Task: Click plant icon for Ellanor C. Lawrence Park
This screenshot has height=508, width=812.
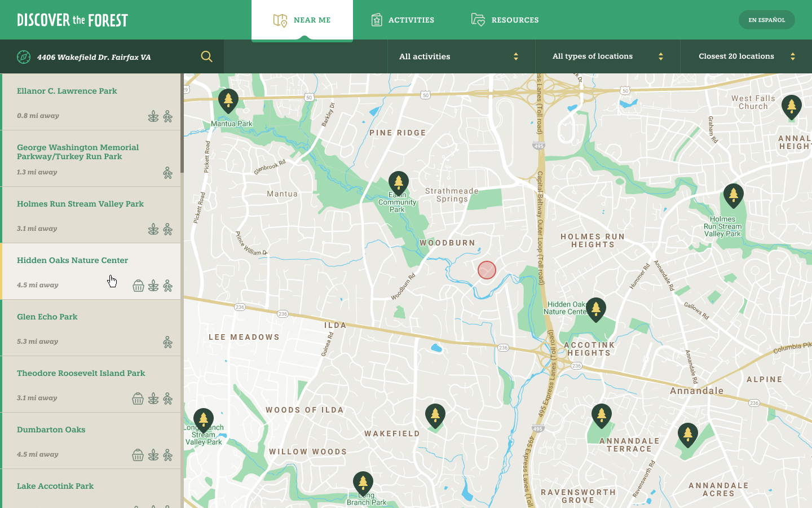Action: (x=153, y=116)
